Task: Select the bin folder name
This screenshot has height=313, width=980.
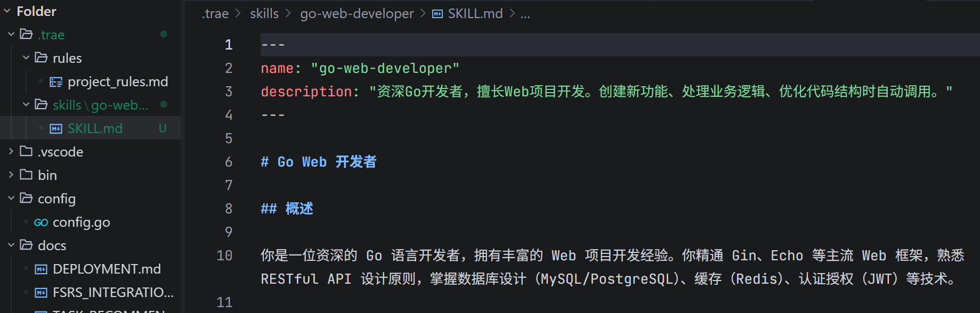Action: [47, 175]
